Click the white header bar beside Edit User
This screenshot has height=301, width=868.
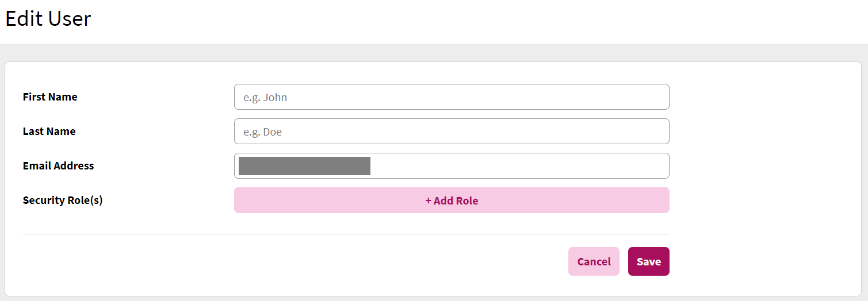(460, 20)
